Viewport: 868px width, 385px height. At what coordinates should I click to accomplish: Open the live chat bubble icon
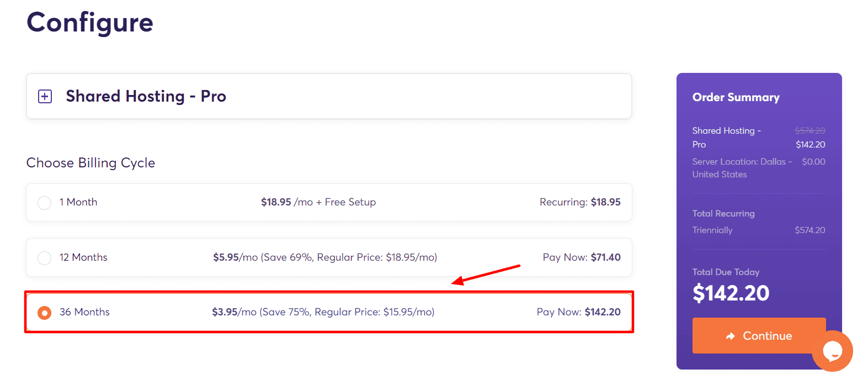click(x=832, y=351)
